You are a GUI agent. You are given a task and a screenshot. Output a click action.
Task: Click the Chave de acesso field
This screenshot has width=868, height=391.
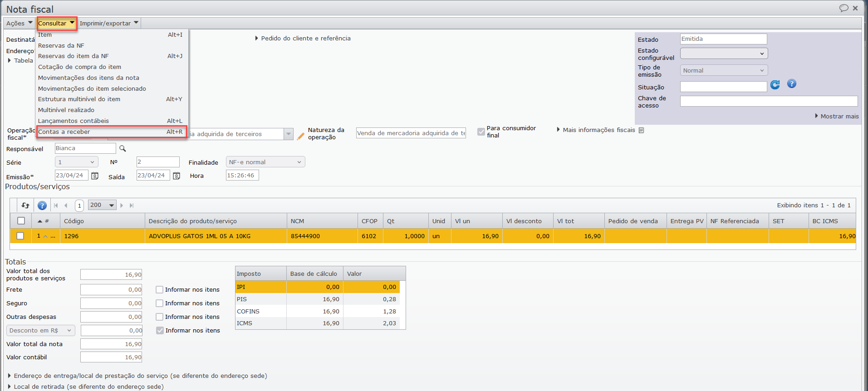[769, 101]
